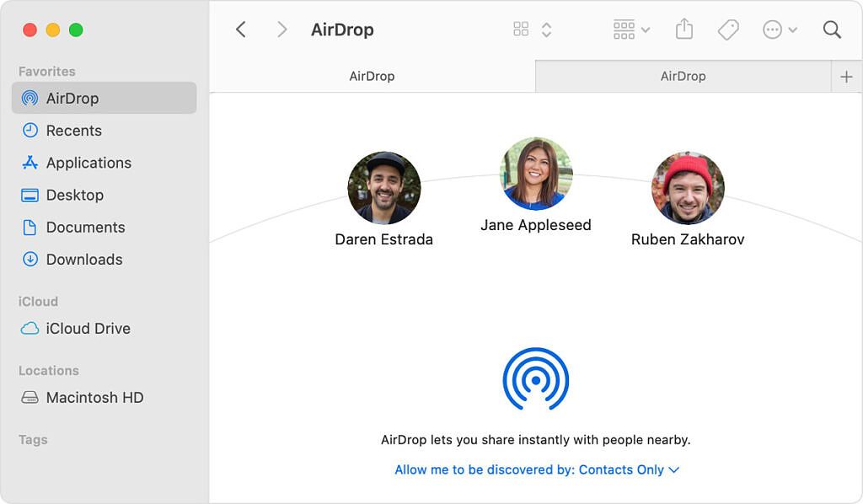Send a file to Jane Appleseed
Image resolution: width=863 pixels, height=504 pixels.
click(x=537, y=173)
